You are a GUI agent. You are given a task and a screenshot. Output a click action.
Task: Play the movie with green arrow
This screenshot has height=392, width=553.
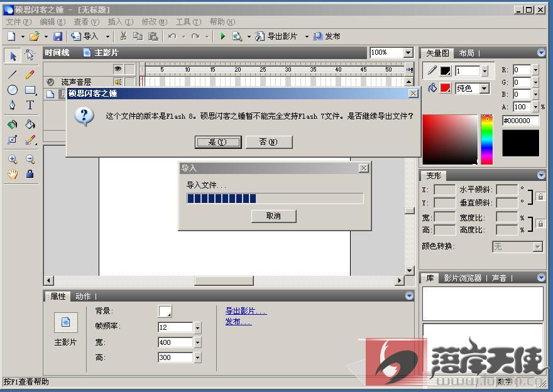(x=223, y=36)
